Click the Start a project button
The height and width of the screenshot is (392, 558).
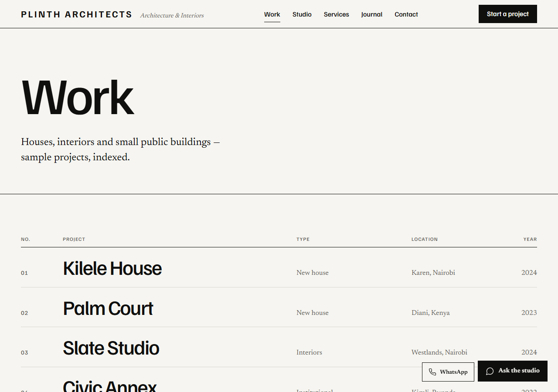[x=508, y=14]
